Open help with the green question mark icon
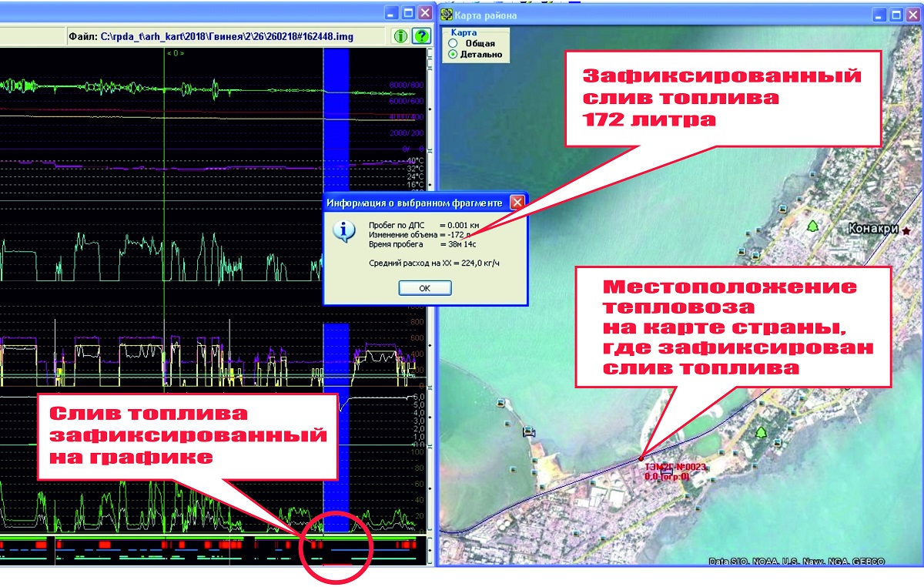The width and height of the screenshot is (924, 587). point(420,35)
